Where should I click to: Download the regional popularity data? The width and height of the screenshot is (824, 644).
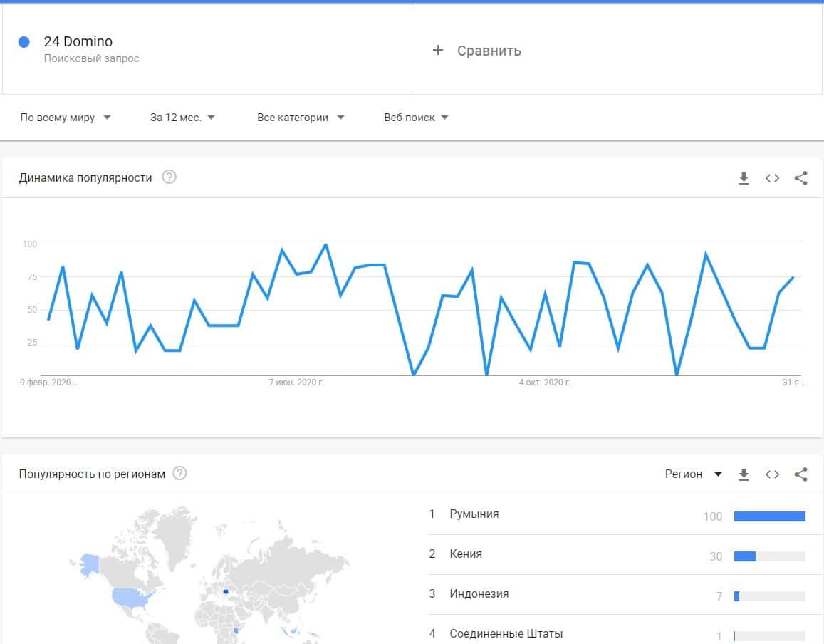coord(744,474)
